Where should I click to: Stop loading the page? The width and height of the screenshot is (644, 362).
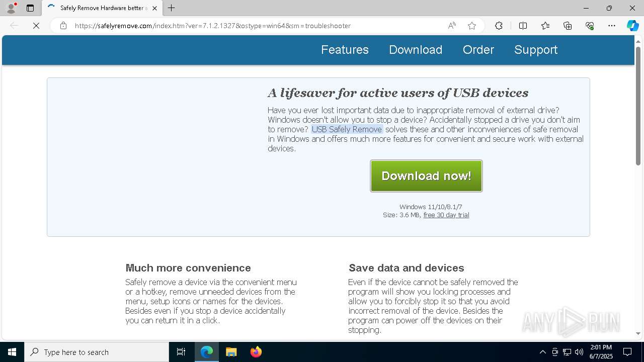coord(36,26)
